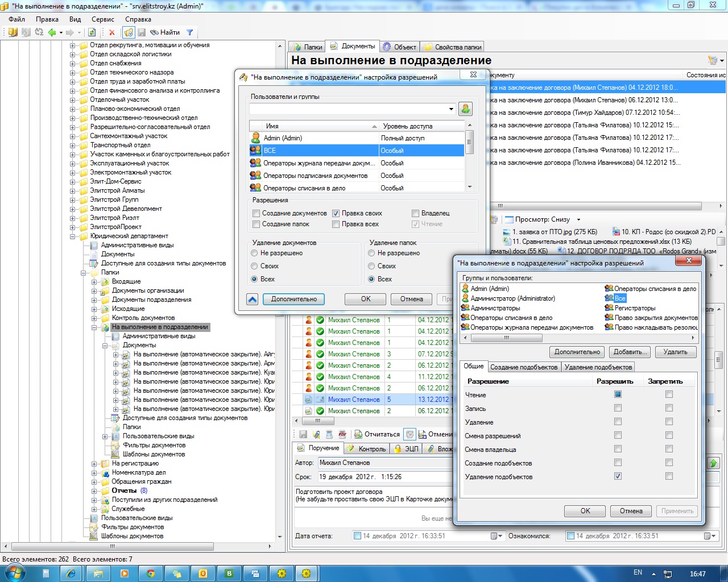The image size is (728, 582).
Task: Open the 'Сервис' menu
Action: pyautogui.click(x=103, y=19)
